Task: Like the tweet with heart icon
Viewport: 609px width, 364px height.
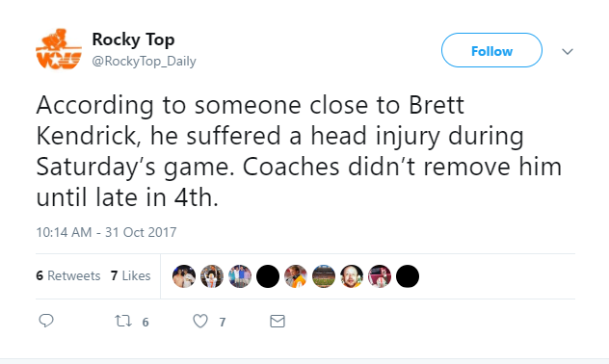Action: 200,321
